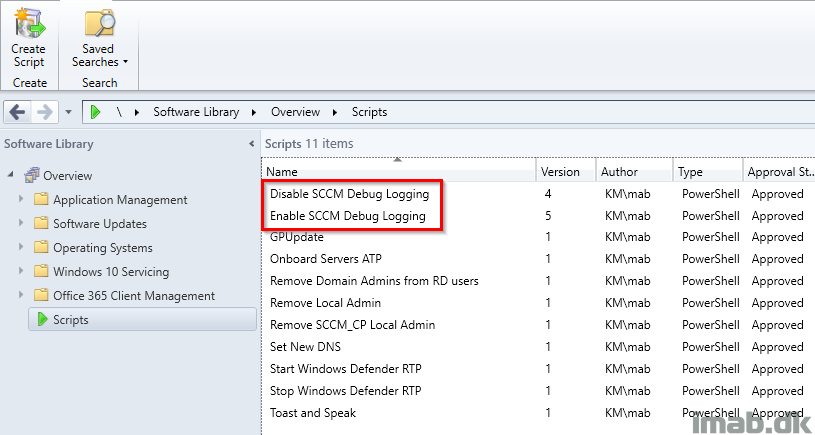Expand the Office 365 Client Management node
Viewport: 815px width, 435px height.
click(x=21, y=295)
